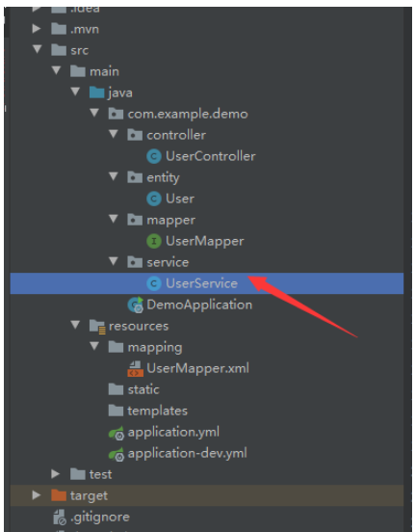Collapse the src folder arrow
The image size is (415, 532).
tap(37, 49)
